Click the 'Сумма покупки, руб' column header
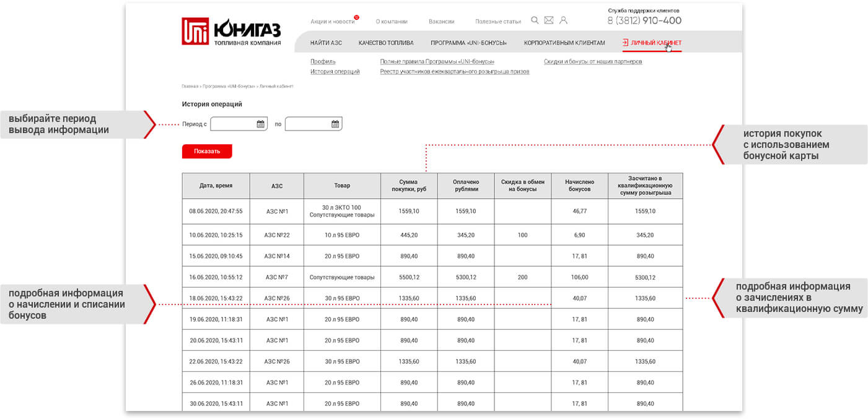 pos(409,186)
